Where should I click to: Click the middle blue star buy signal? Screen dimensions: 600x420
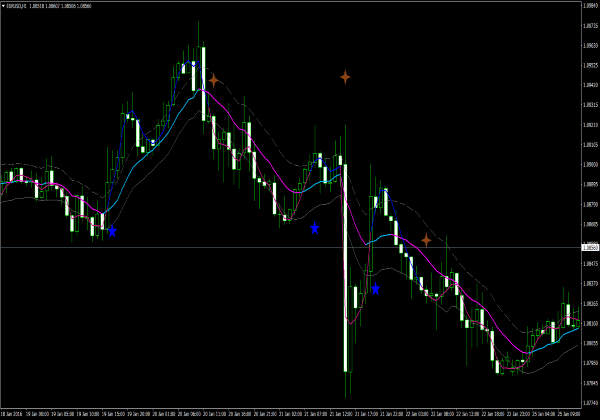[x=315, y=228]
